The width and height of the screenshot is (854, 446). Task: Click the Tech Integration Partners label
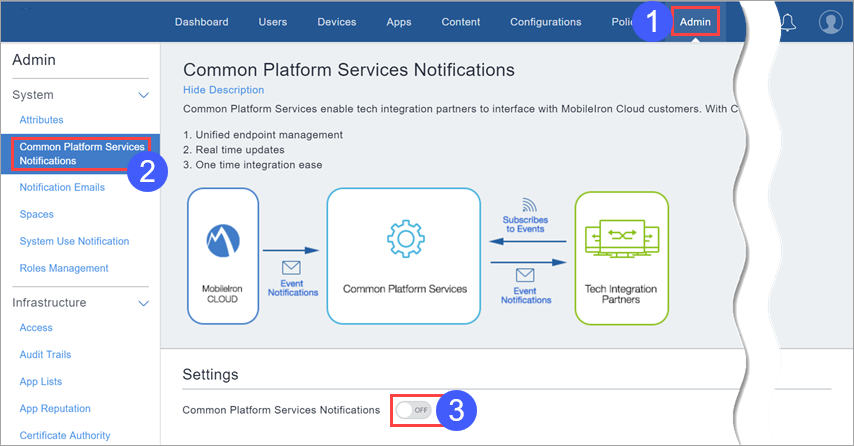[621, 294]
